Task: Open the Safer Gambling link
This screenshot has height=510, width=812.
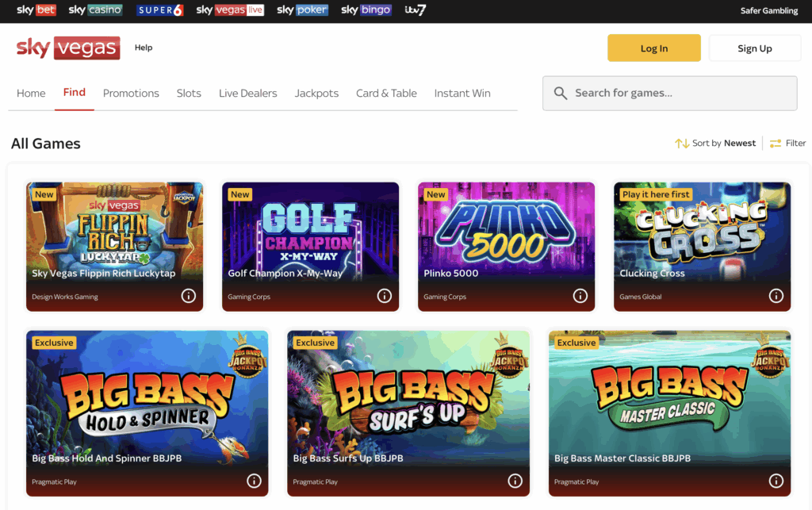Action: (x=768, y=11)
